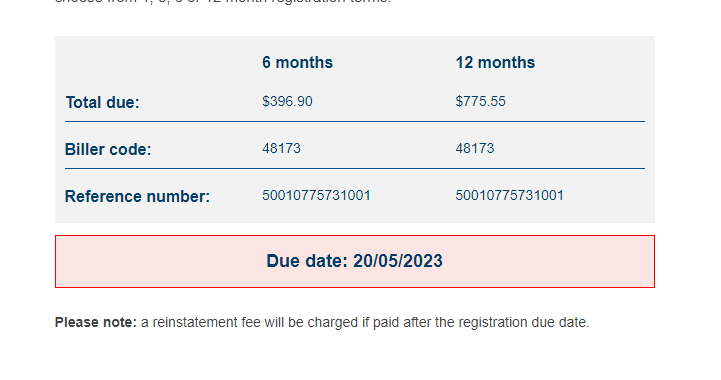Screen dimensions: 721x380
Task: Click the reinstatement fee notice sentence
Action: click(322, 322)
